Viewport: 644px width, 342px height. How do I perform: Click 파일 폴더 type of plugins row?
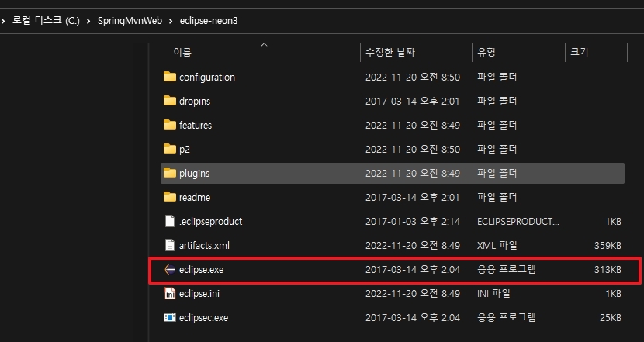tap(497, 173)
